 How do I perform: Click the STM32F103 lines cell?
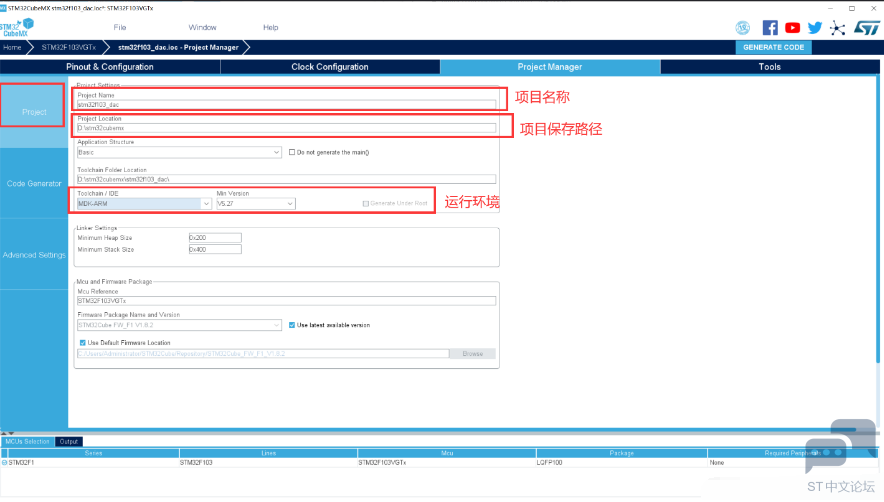[x=196, y=463]
